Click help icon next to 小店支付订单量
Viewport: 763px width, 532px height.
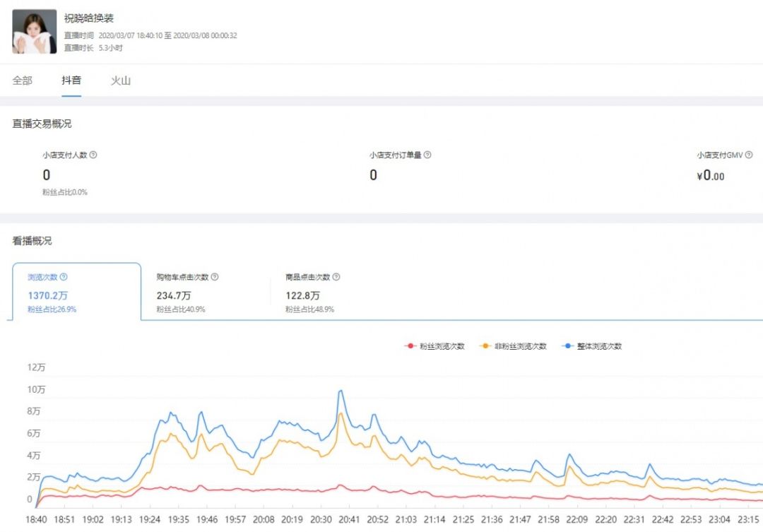427,155
